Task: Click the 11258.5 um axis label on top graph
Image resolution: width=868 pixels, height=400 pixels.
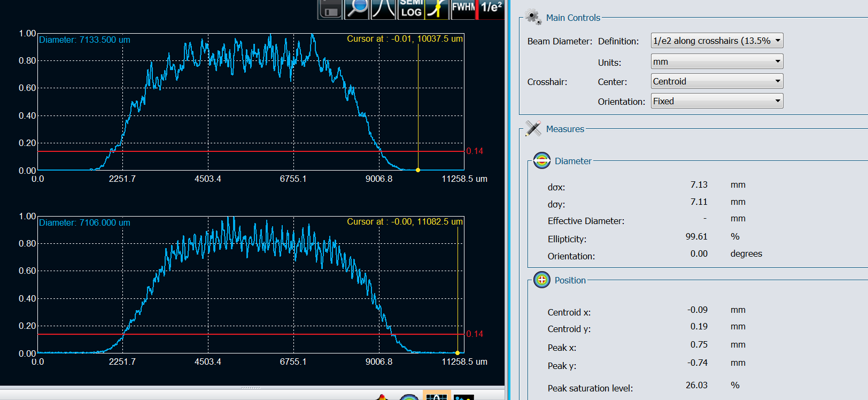Action: tap(464, 179)
